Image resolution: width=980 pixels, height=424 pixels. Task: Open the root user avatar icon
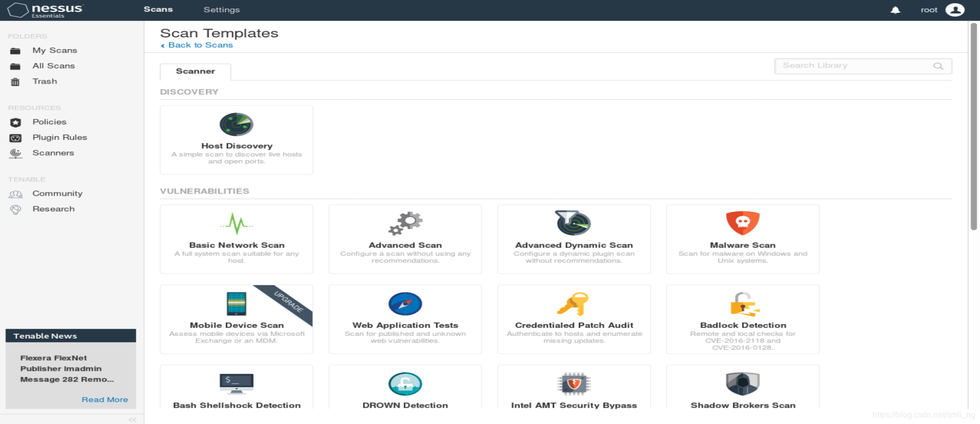point(955,10)
